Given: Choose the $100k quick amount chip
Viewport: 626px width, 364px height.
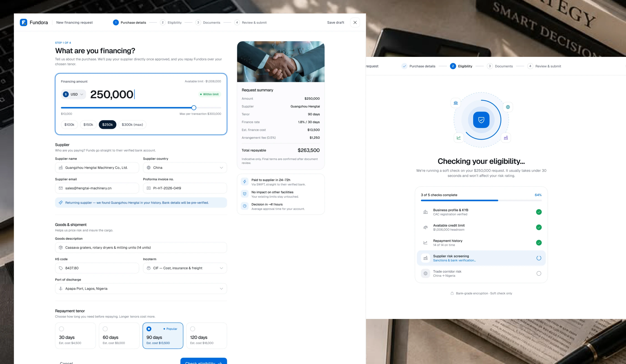Looking at the screenshot, I should (x=69, y=124).
